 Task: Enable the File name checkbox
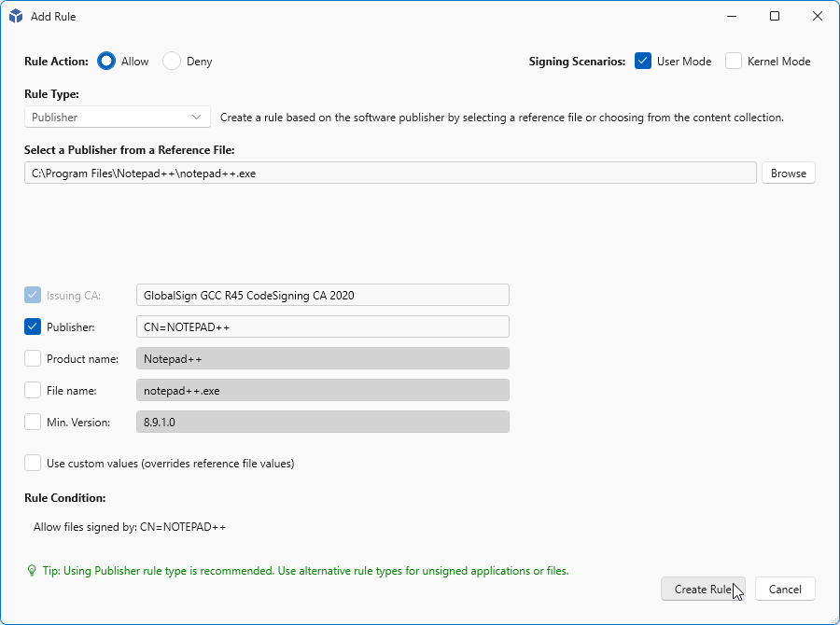[34, 391]
